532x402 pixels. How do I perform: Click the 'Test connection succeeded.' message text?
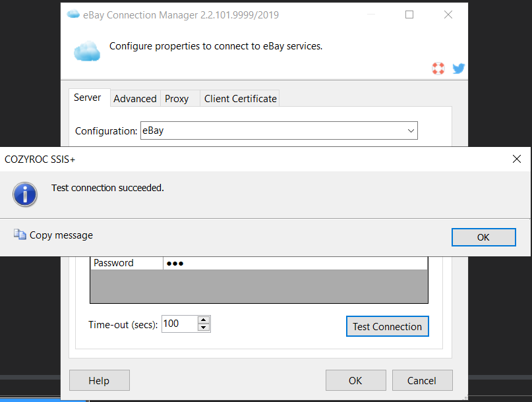(x=107, y=188)
